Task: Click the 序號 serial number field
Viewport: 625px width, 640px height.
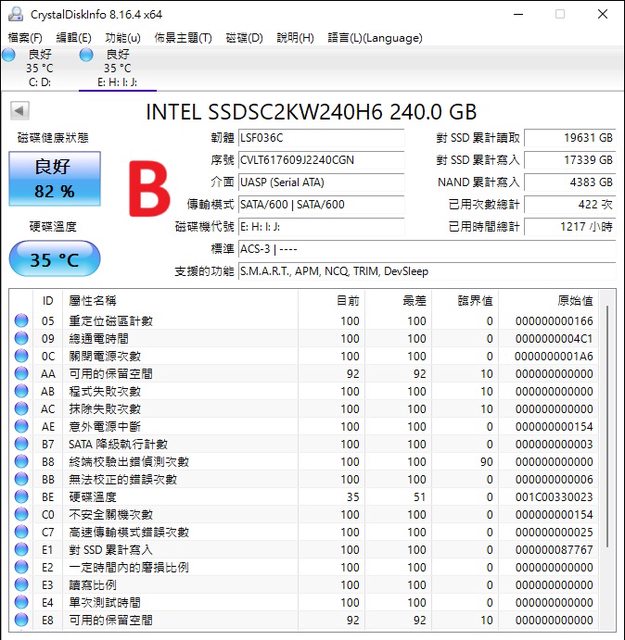Action: click(x=320, y=160)
